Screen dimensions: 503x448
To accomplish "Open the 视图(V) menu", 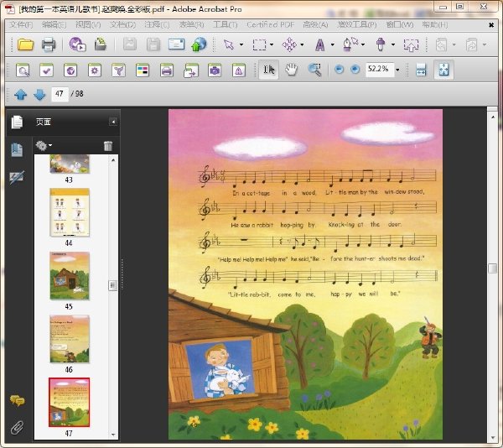I will (x=88, y=24).
